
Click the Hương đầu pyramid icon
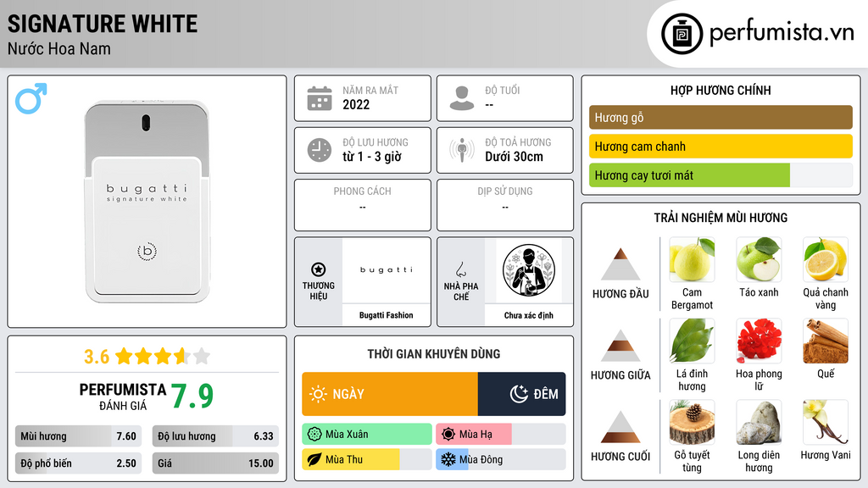coord(620,264)
